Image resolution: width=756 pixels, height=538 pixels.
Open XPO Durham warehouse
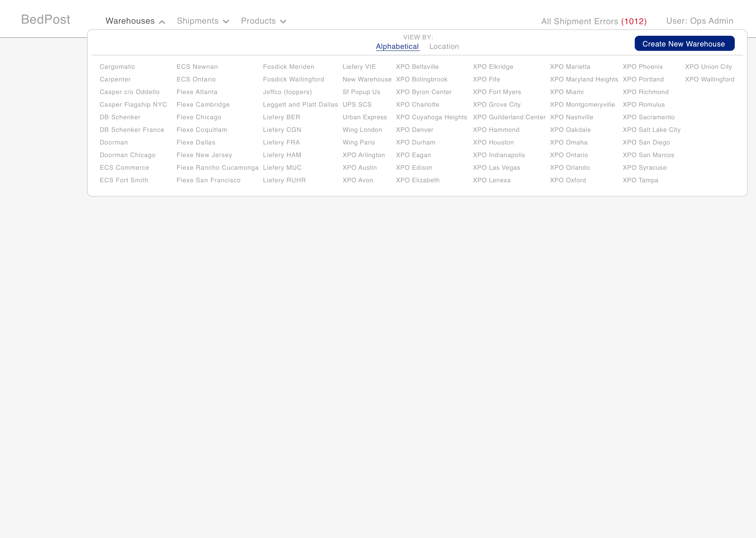(415, 143)
